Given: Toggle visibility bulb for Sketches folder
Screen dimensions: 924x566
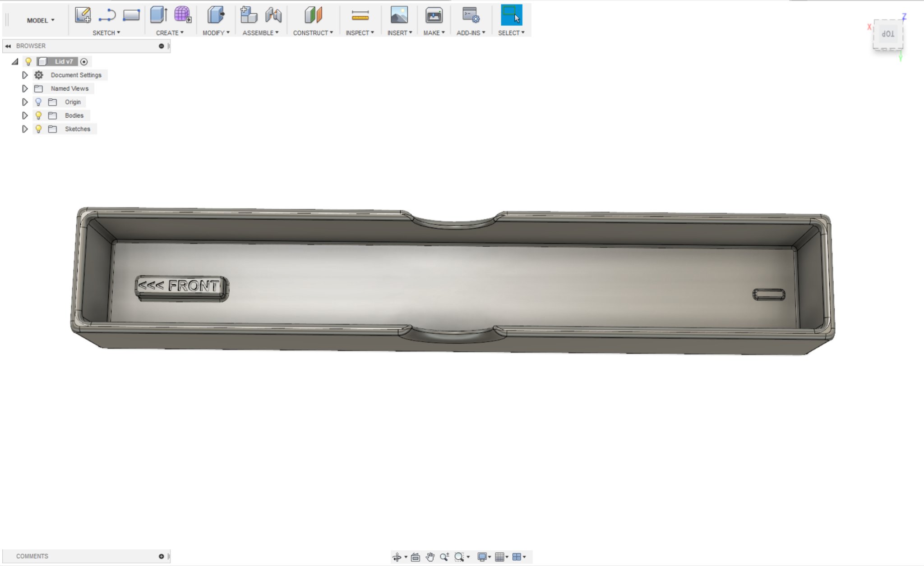Looking at the screenshot, I should tap(38, 129).
